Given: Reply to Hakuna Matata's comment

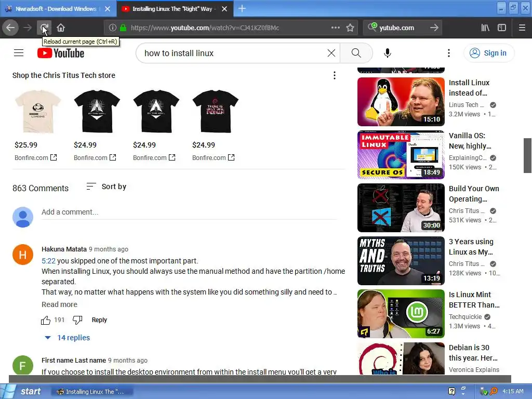Looking at the screenshot, I should pos(99,320).
